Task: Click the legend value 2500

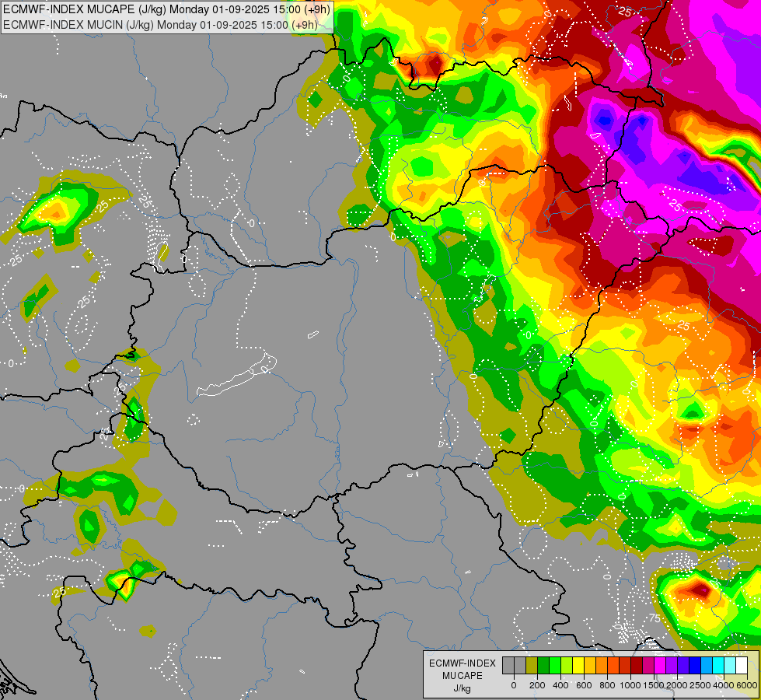Action: (x=700, y=685)
